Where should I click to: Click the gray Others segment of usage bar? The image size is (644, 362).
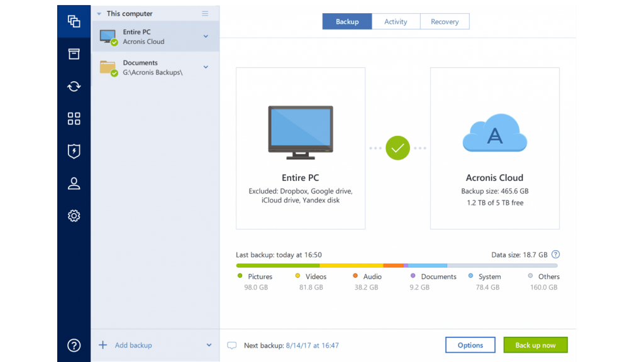502,266
